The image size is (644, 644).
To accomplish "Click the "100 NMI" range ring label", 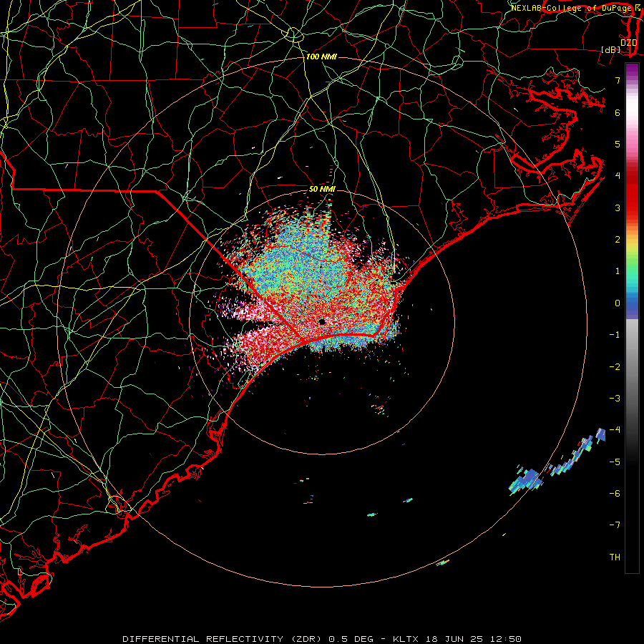I will [321, 57].
